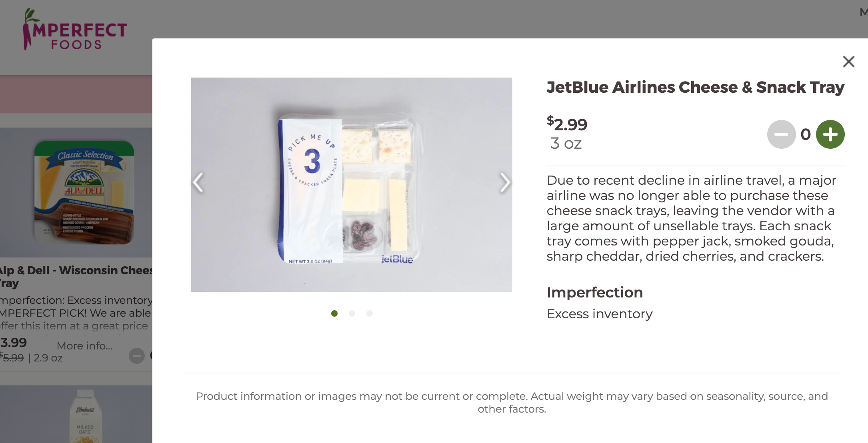Click the Imperfection section heading
The width and height of the screenshot is (868, 443).
(595, 292)
